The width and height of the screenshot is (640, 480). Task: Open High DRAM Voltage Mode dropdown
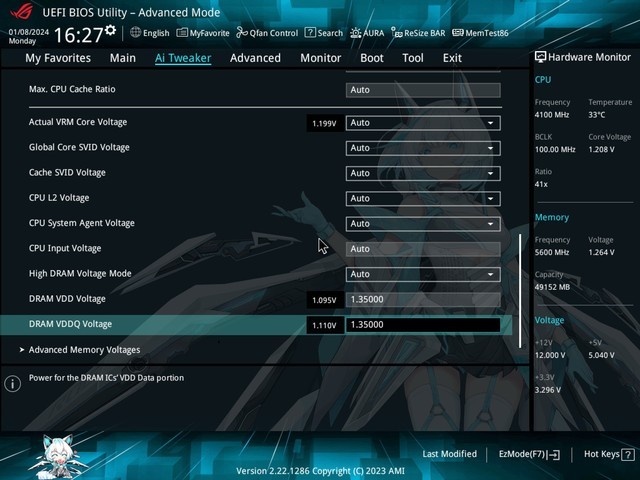[423, 274]
